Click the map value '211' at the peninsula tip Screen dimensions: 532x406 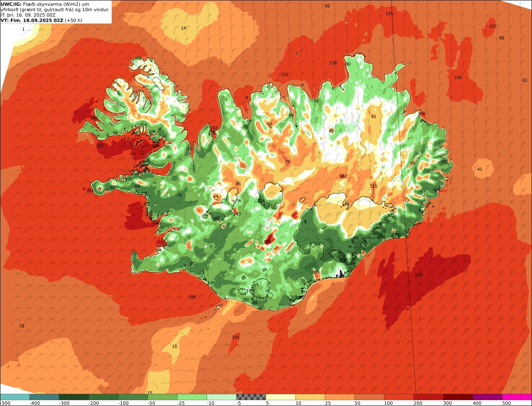coord(90,191)
